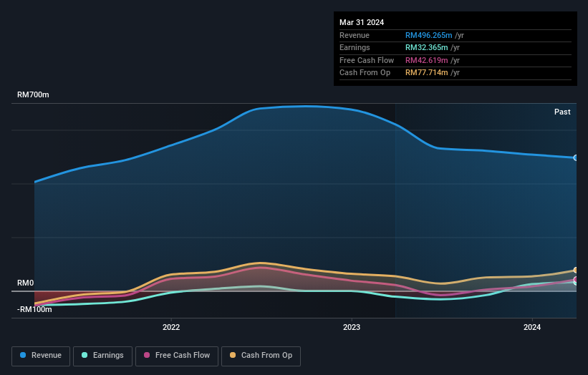Click the RM42.619m free cash flow value
The image size is (588, 375).
[426, 60]
